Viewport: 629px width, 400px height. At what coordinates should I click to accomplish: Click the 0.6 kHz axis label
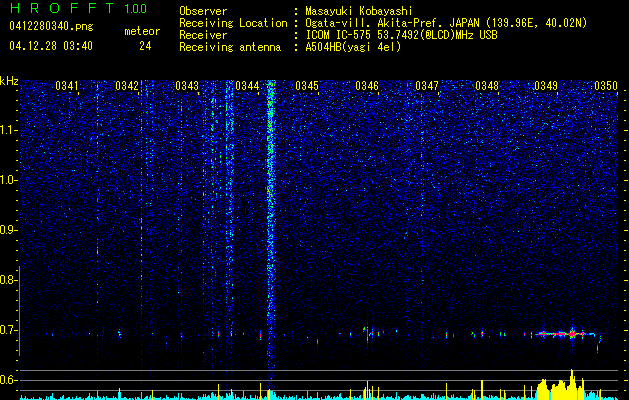(x=9, y=380)
